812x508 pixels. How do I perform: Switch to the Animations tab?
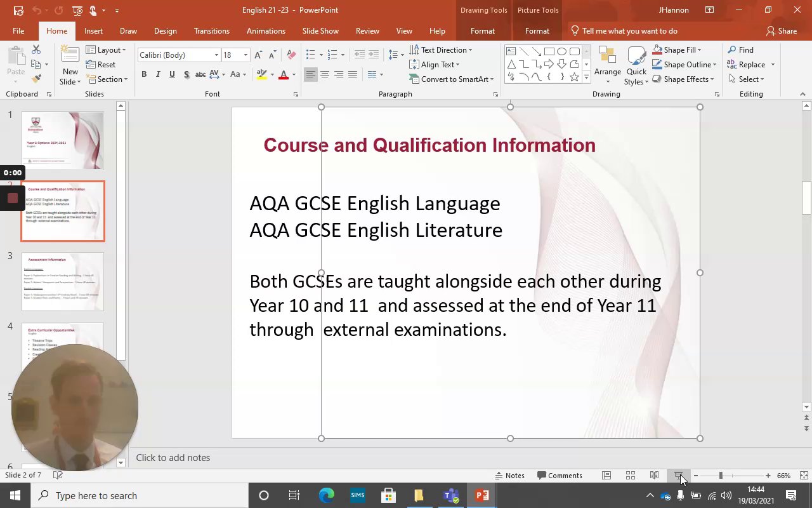[266, 30]
